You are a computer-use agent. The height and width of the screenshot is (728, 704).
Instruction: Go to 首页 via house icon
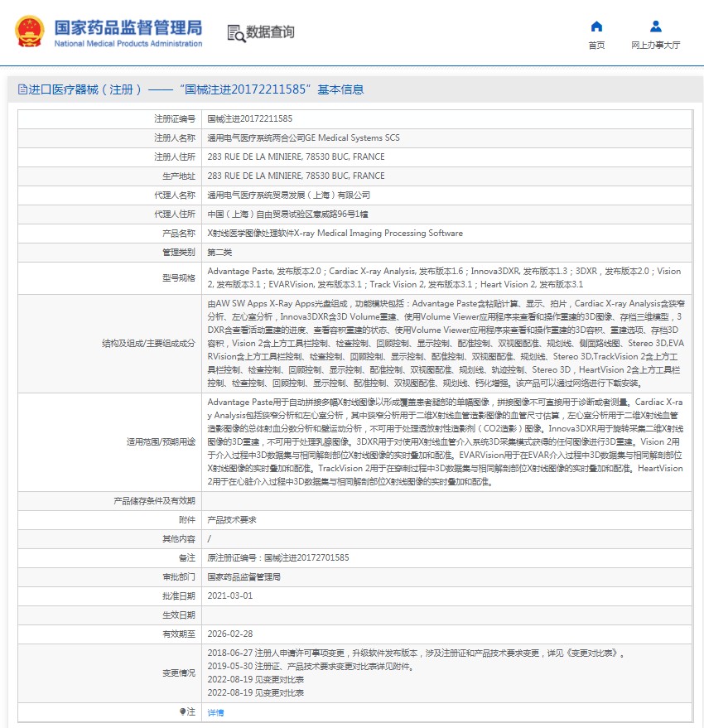tap(596, 27)
